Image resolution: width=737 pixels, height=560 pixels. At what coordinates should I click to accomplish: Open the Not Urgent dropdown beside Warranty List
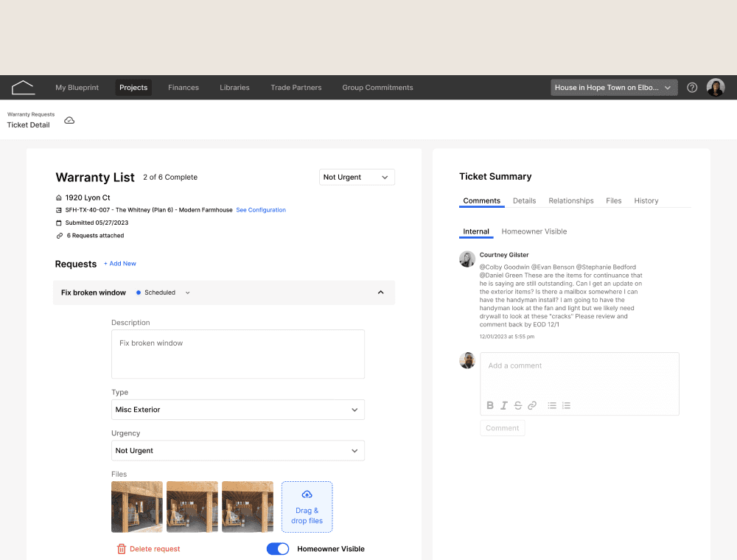point(357,177)
